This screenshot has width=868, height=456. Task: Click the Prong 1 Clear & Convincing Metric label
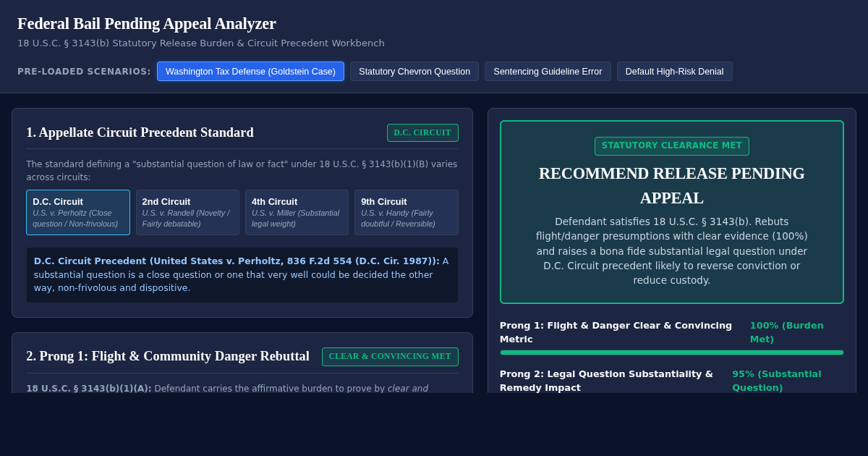point(616,332)
